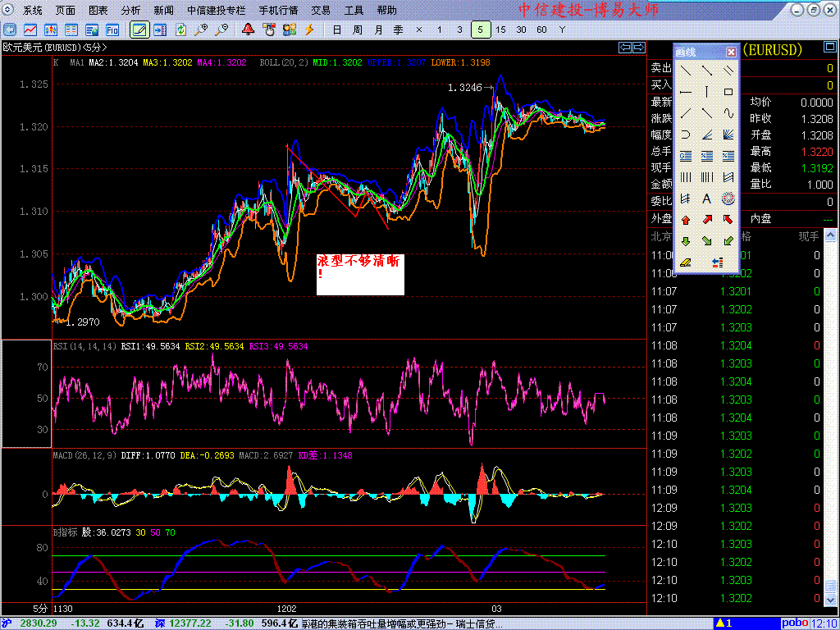
Task: Toggle the drawing tools pencil button
Action: pos(139,30)
